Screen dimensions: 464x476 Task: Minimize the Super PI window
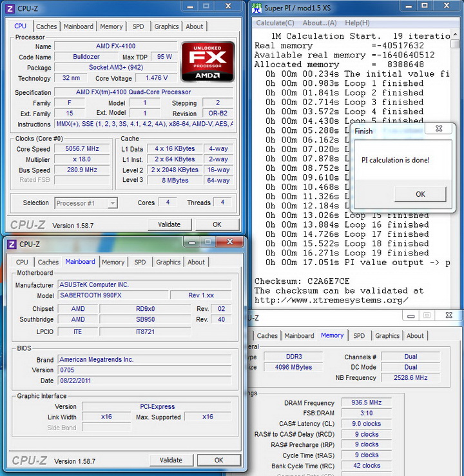pyautogui.click(x=409, y=6)
